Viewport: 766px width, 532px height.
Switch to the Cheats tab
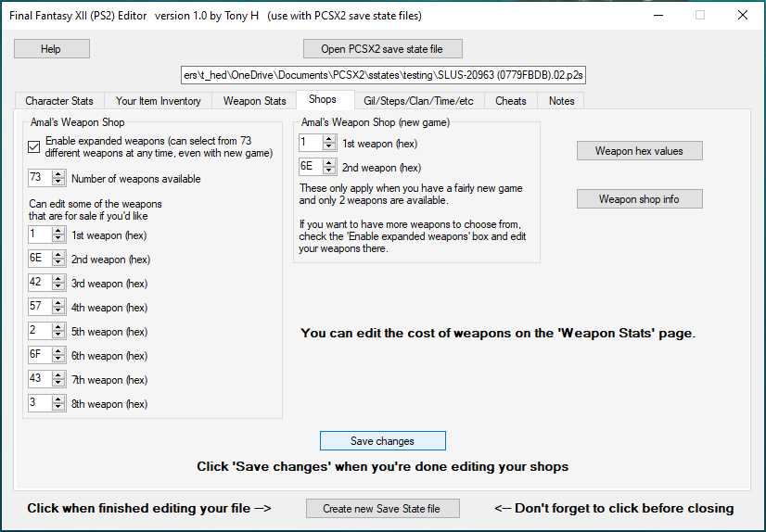click(510, 100)
